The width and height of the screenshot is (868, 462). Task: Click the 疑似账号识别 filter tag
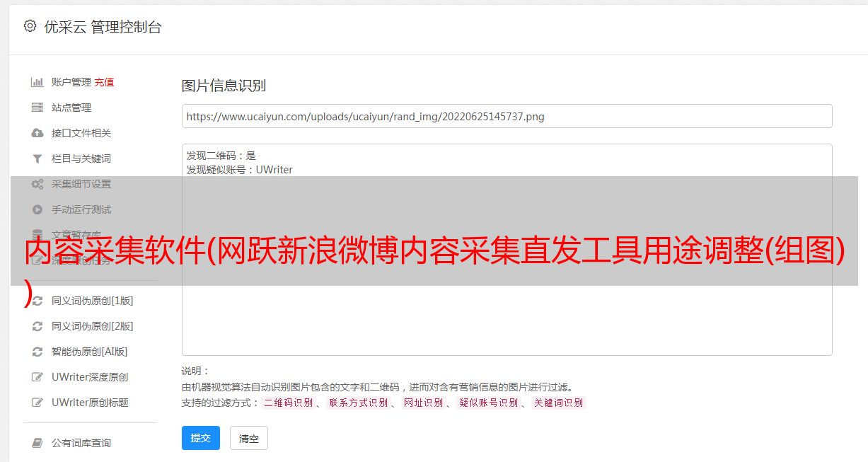click(489, 403)
